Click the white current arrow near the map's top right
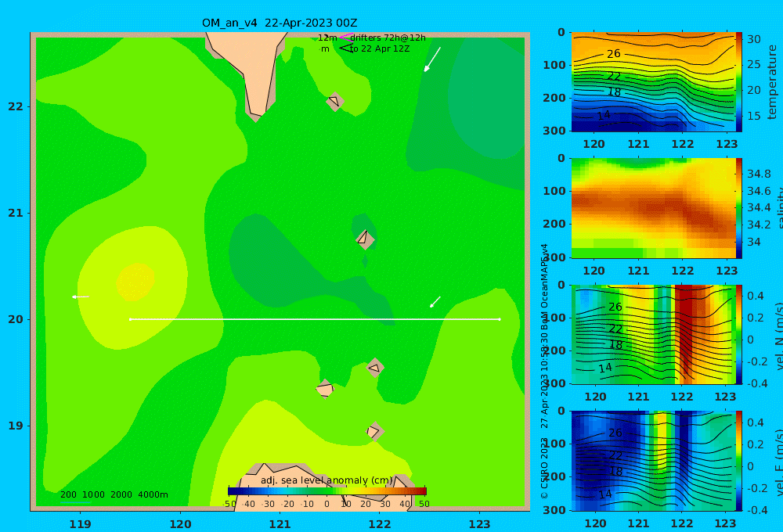783x532 pixels. 432,59
